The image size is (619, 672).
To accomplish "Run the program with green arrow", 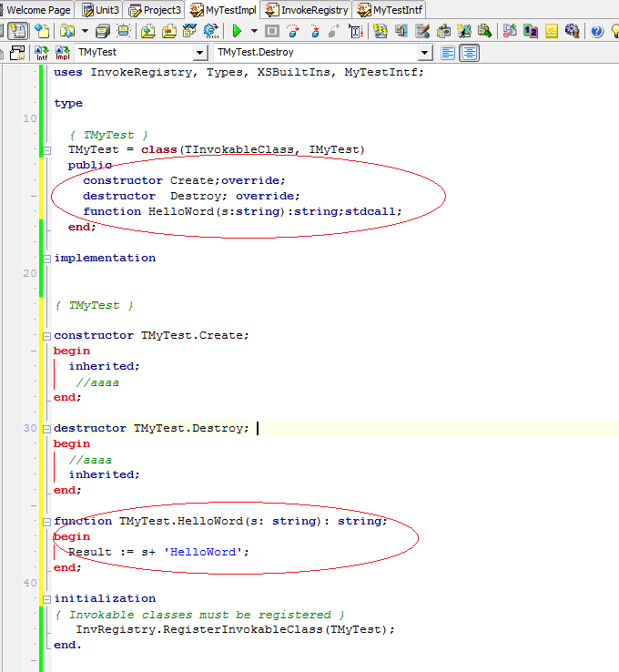I will pyautogui.click(x=237, y=31).
